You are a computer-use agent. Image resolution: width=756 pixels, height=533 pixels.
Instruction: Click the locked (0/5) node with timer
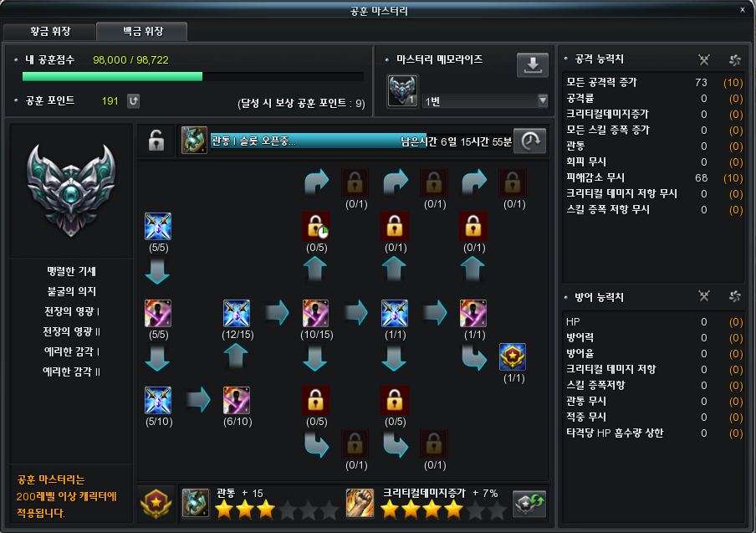pyautogui.click(x=316, y=226)
